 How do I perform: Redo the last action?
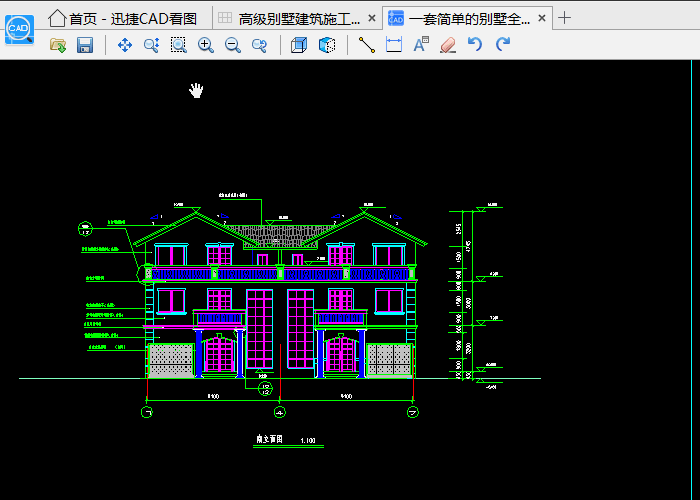point(503,44)
